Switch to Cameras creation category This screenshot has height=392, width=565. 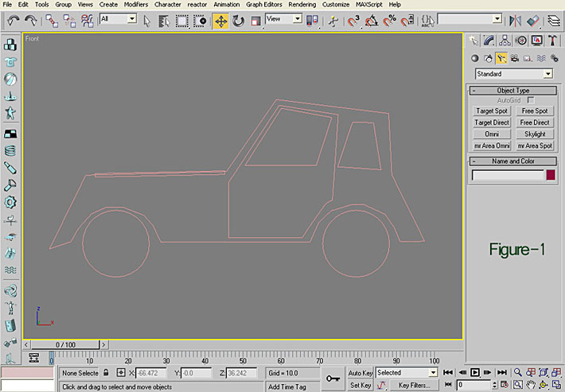tap(515, 58)
